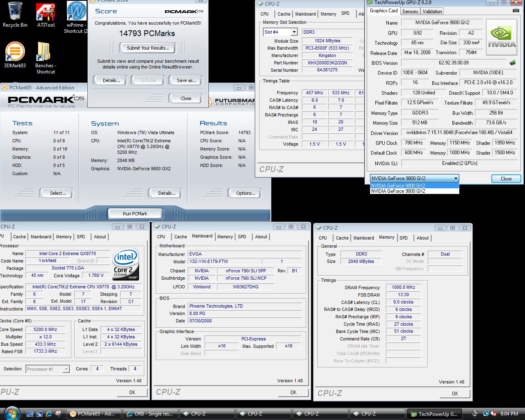Click part number KHX2000D3K2/2GN

coord(327,63)
